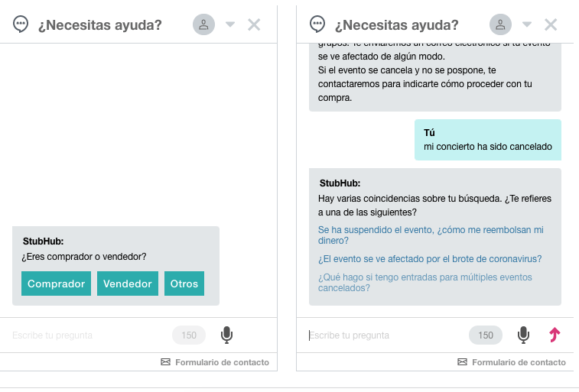Click '¿Necesitas ayuda?' title in left chat
Screen dimensions: 579x392
point(100,25)
